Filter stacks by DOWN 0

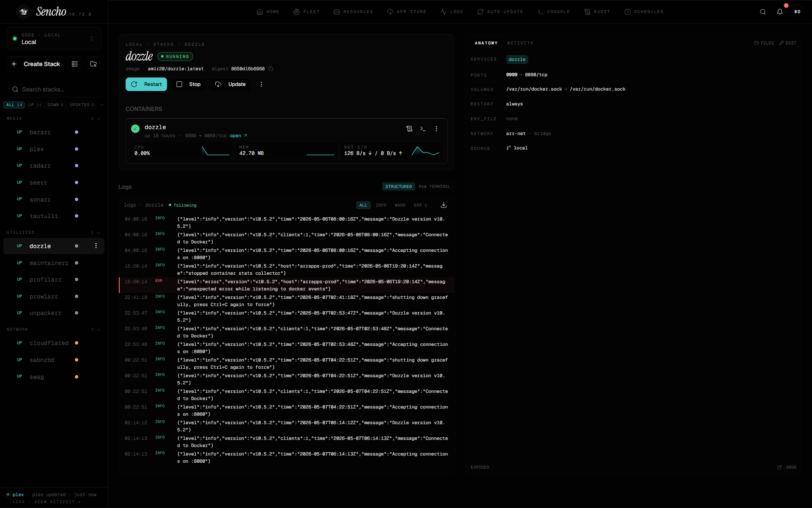55,105
